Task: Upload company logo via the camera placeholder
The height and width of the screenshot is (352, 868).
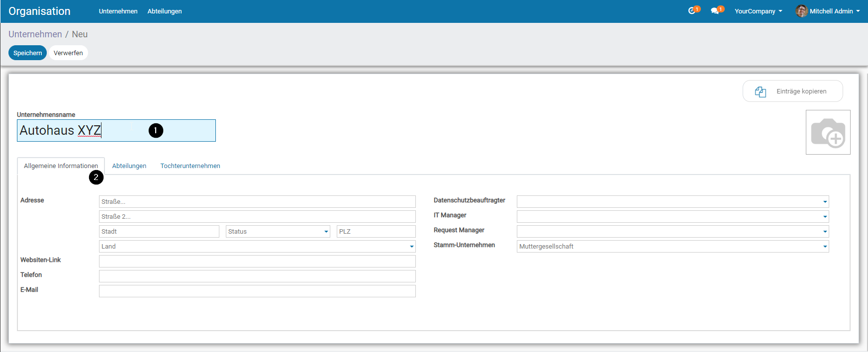Action: 828,132
